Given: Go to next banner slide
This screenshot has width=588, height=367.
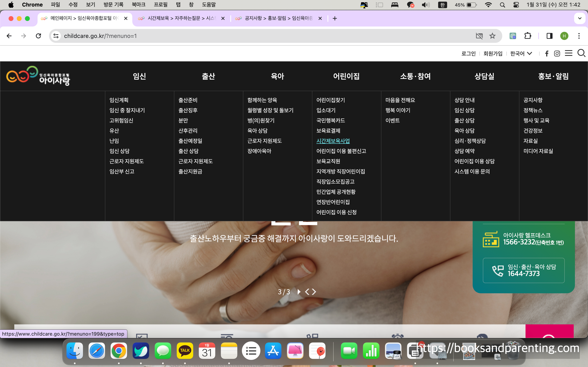Looking at the screenshot, I should pyautogui.click(x=314, y=292).
